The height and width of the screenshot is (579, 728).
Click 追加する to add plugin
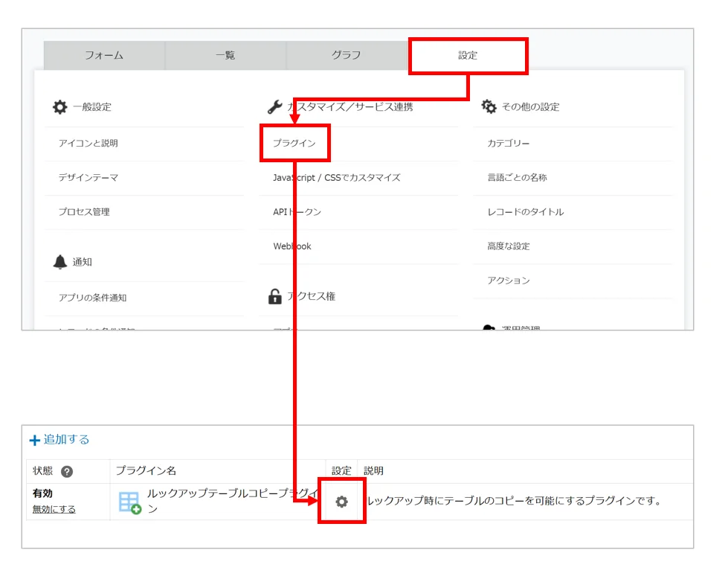pyautogui.click(x=66, y=440)
